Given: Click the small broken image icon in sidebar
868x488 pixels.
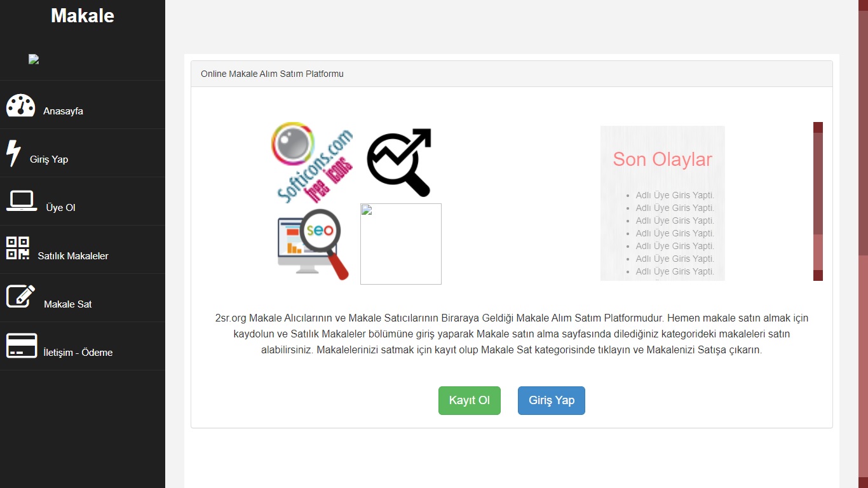Looking at the screenshot, I should point(33,58).
